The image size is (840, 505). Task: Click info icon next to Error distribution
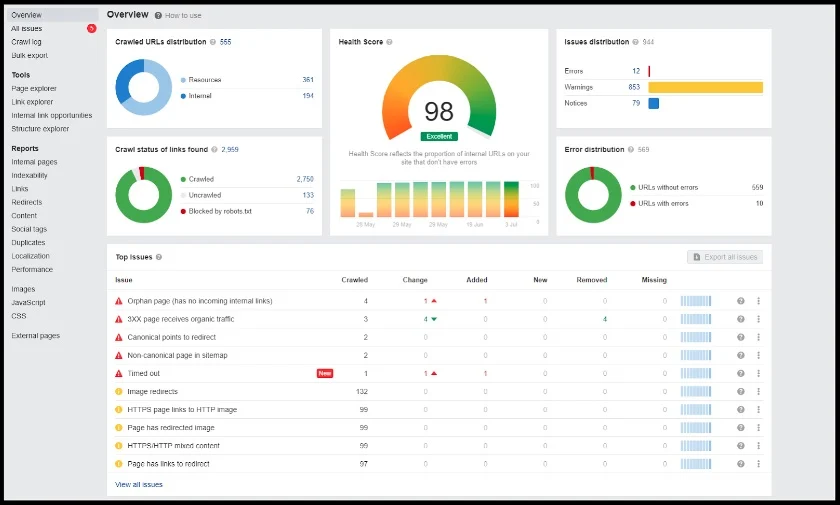[x=631, y=149]
